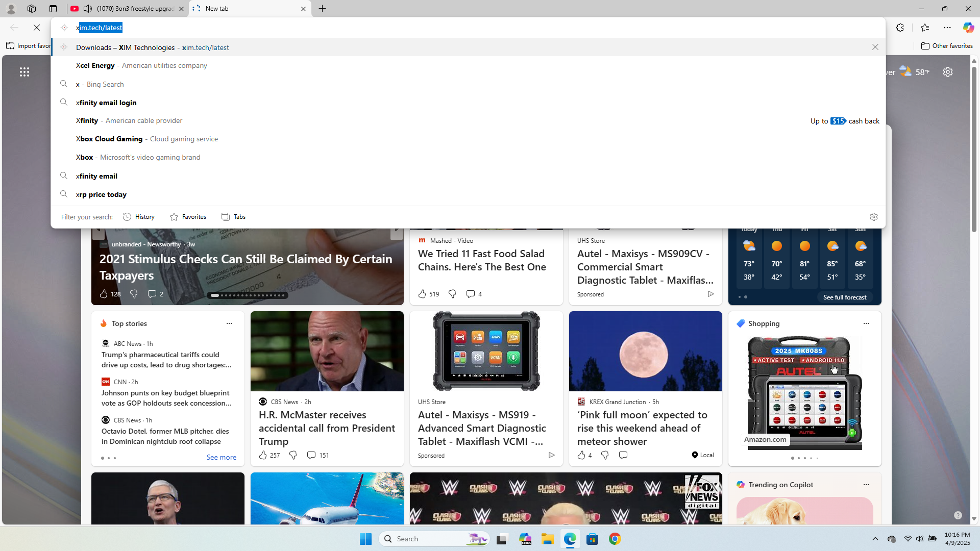Open Shopping card more options menu
Viewport: 980px width, 551px height.
(x=866, y=323)
